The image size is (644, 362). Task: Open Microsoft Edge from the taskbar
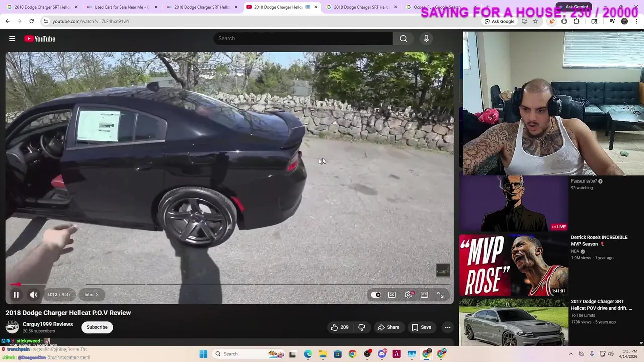click(x=308, y=354)
